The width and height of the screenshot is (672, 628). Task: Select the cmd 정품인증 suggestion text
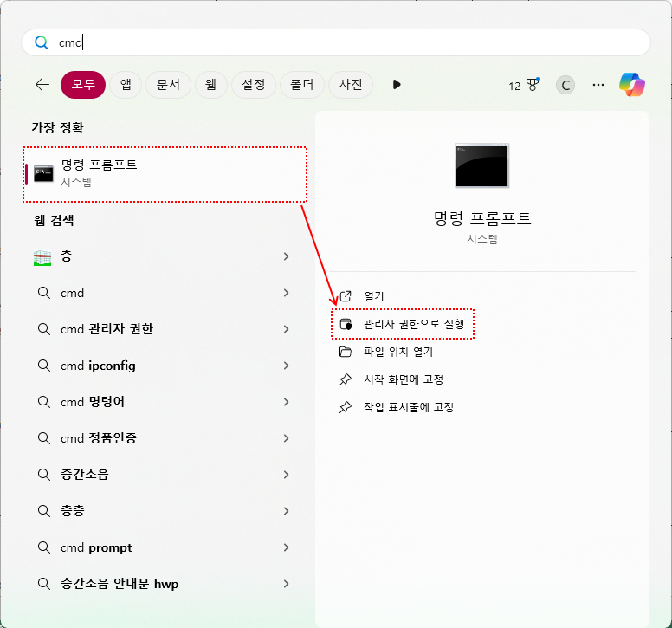(x=99, y=438)
